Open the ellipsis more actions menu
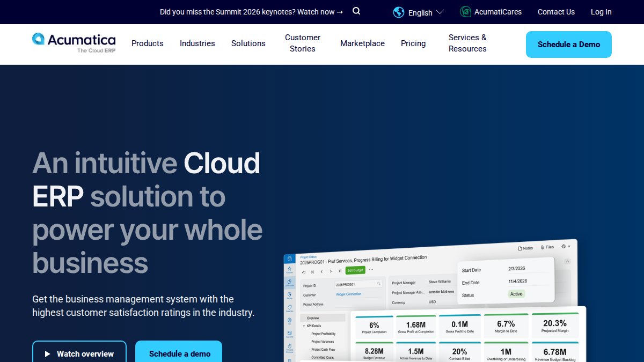The width and height of the screenshot is (644, 362). (x=371, y=269)
